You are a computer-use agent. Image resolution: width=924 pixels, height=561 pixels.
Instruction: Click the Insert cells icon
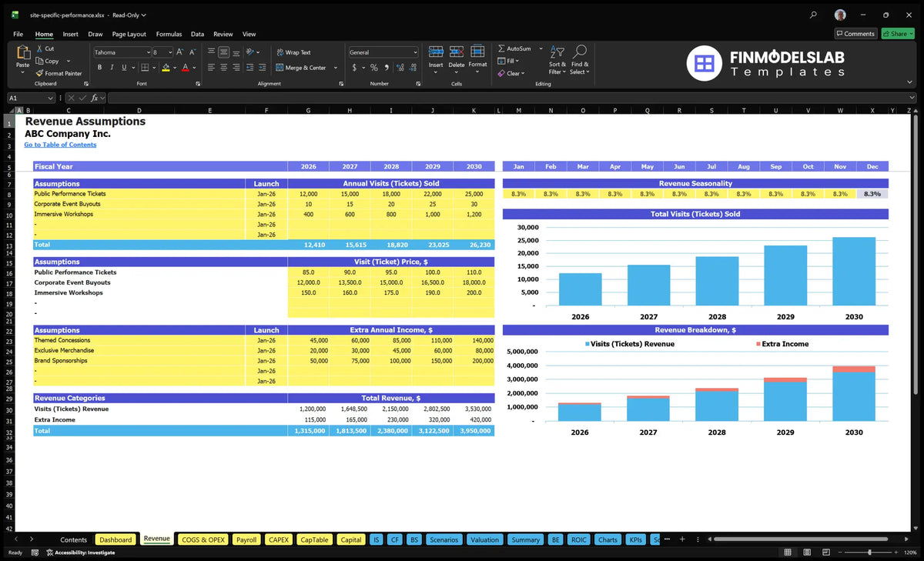436,52
